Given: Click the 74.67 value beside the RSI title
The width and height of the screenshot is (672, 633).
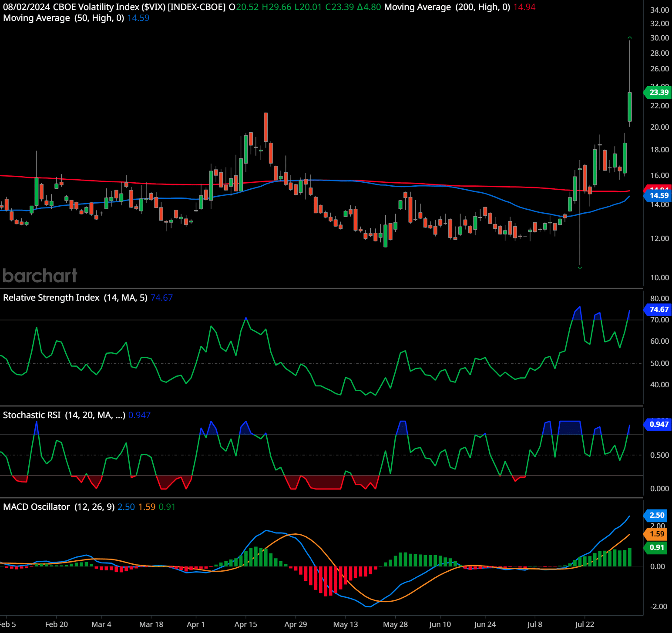Looking at the screenshot, I should coord(161,298).
